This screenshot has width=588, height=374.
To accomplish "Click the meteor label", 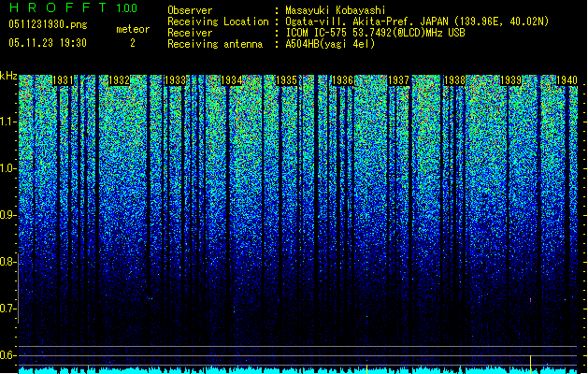I will pyautogui.click(x=133, y=29).
